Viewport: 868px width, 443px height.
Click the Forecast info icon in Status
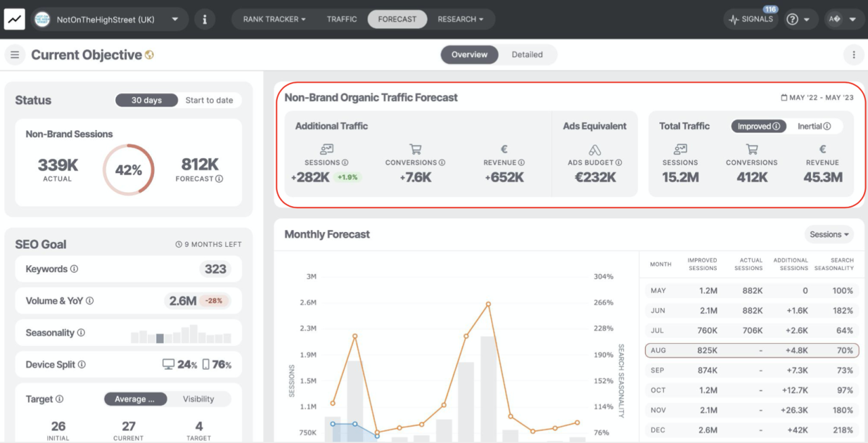(219, 179)
